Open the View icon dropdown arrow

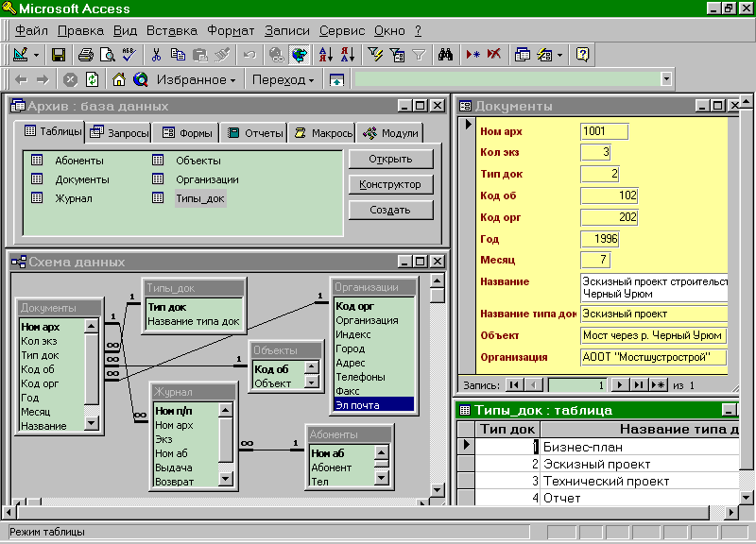(36, 55)
